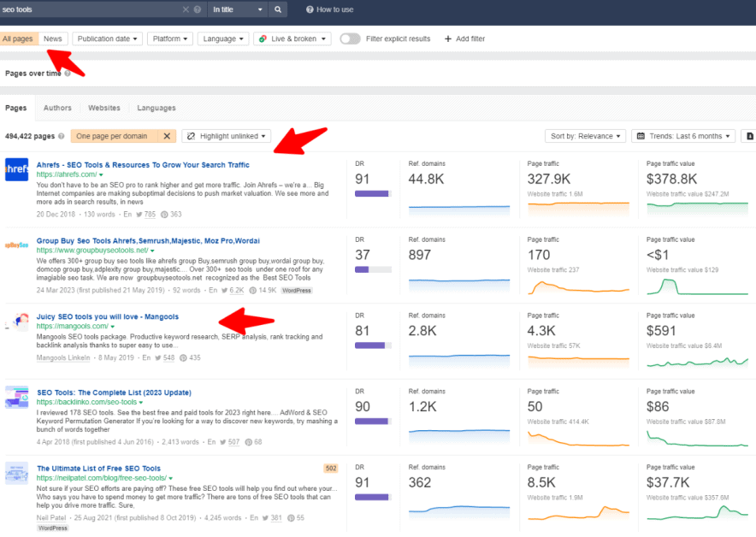Image resolution: width=756 pixels, height=537 pixels.
Task: Open the Websites tab
Action: tap(104, 108)
